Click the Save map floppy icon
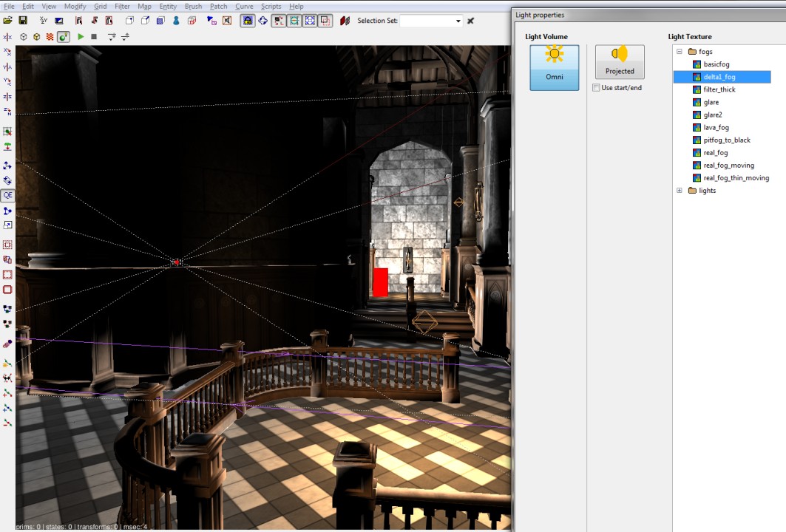The height and width of the screenshot is (532, 786). (23, 21)
